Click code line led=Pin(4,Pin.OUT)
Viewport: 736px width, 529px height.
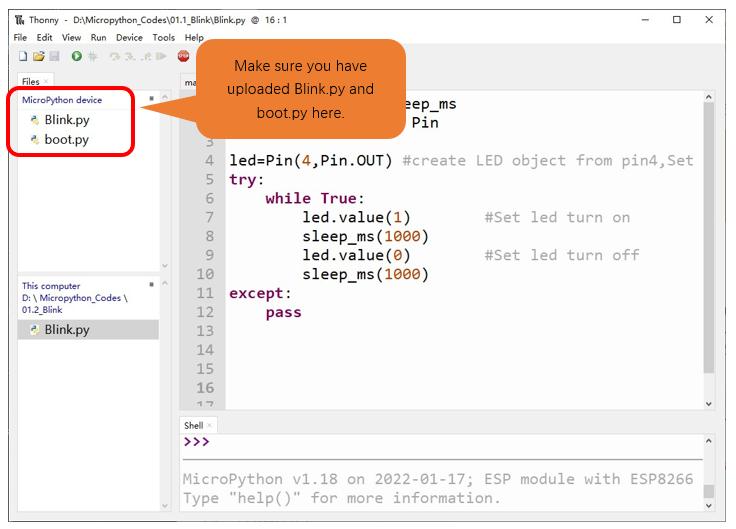[x=311, y=161]
